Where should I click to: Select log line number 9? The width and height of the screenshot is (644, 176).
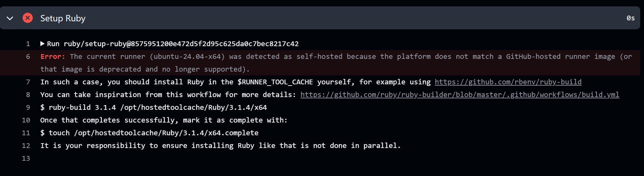pyautogui.click(x=28, y=108)
